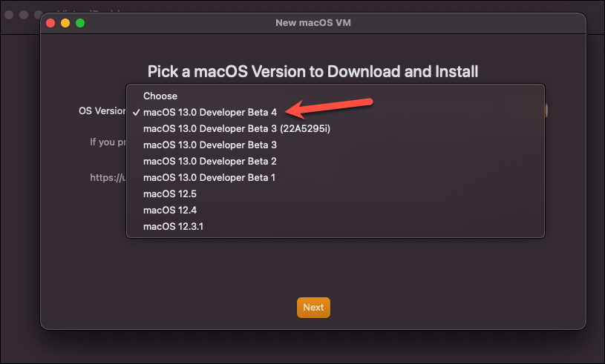
Task: Click the green zoom window button
Action: point(80,23)
